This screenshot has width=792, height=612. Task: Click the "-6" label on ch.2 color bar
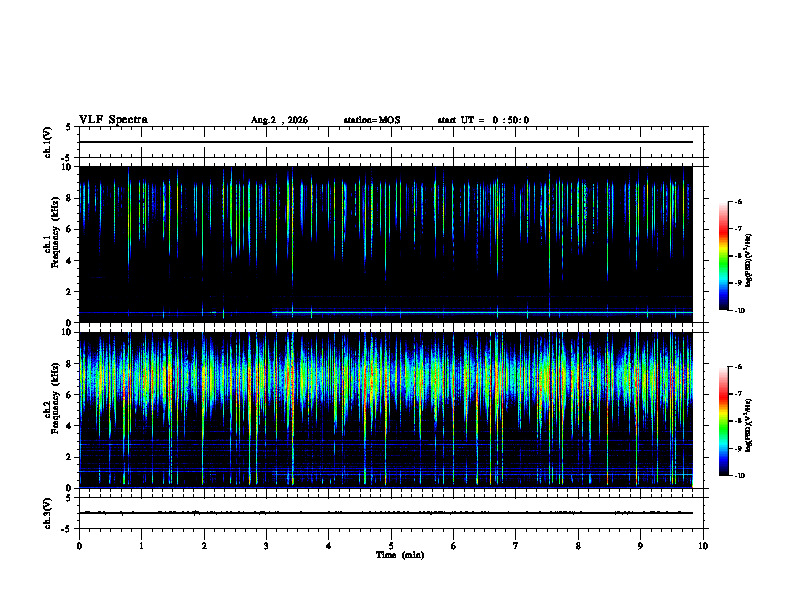pyautogui.click(x=737, y=367)
